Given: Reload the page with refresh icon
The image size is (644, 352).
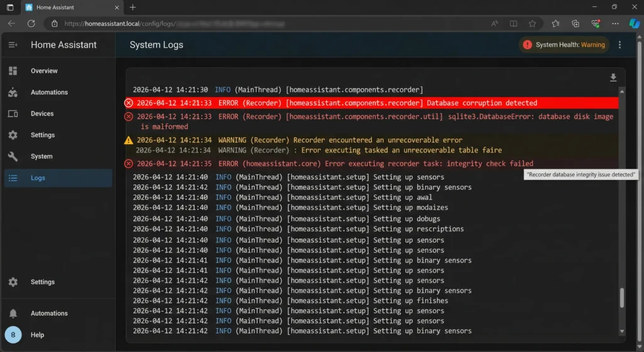Looking at the screenshot, I should point(31,23).
